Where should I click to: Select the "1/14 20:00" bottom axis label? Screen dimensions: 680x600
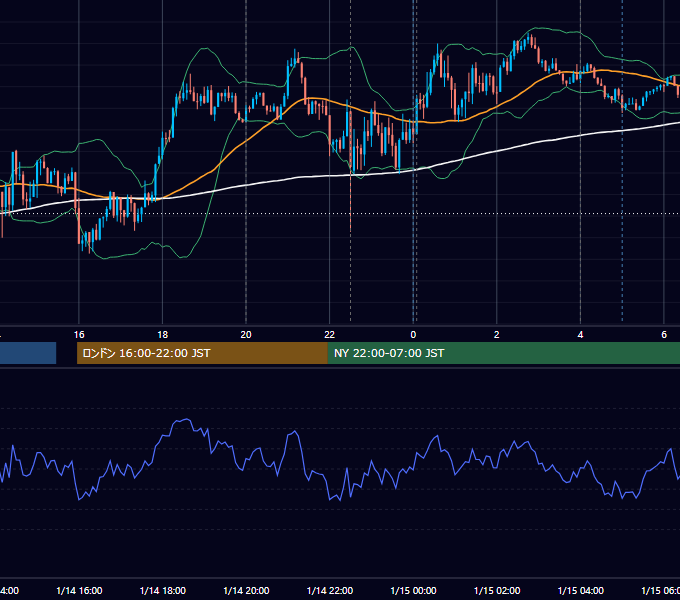pos(246,590)
